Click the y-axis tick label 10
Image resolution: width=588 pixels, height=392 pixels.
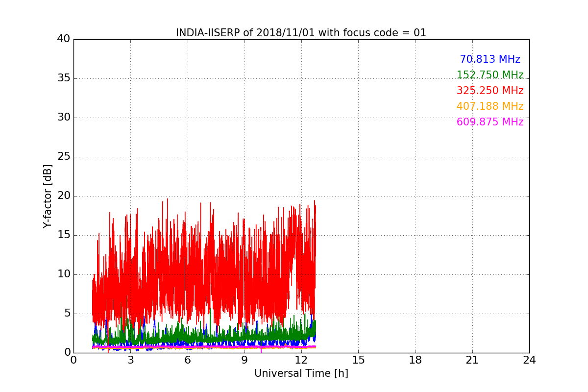pos(63,274)
